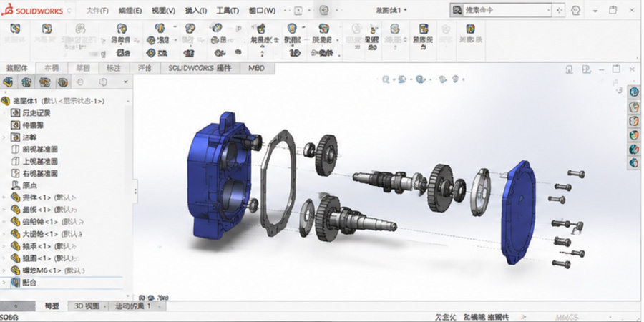Click the last heads-up view toolbar icon
Image resolution: width=644 pixels, height=322 pixels.
tap(457, 79)
